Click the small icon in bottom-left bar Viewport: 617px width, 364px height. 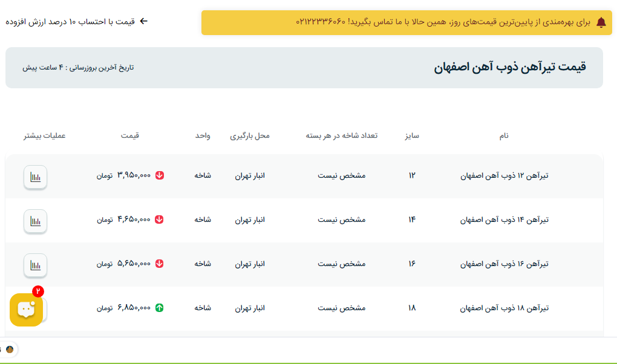[10, 349]
